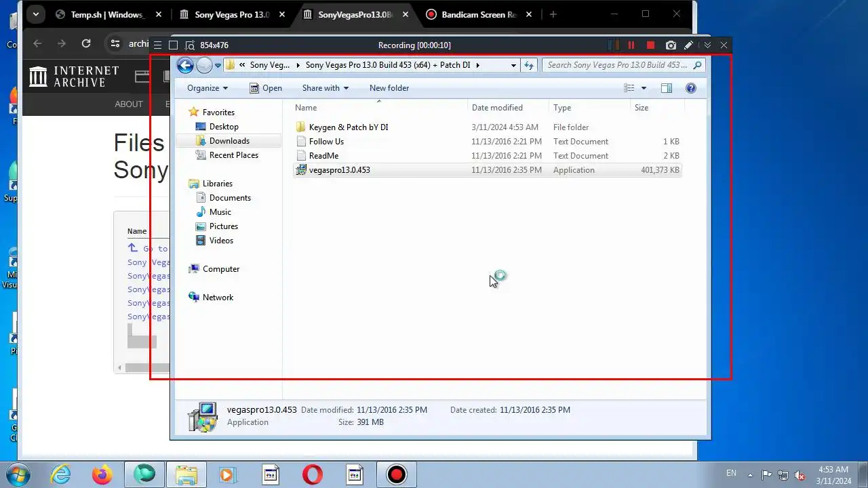
Task: Open the address bar history dropdown
Action: click(x=513, y=65)
